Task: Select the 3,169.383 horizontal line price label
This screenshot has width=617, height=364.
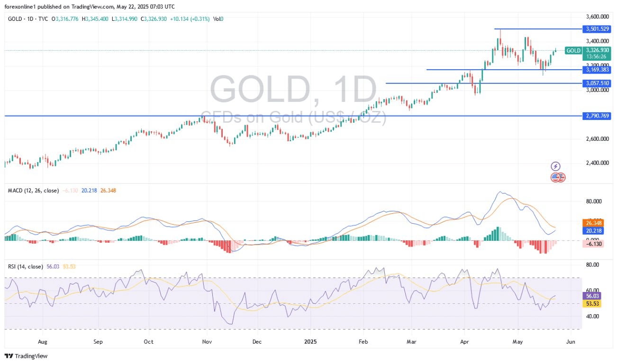Action: tap(598, 70)
